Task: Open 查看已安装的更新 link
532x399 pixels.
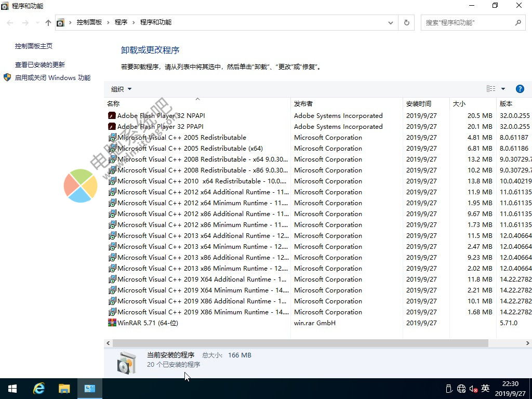Action: pos(39,65)
